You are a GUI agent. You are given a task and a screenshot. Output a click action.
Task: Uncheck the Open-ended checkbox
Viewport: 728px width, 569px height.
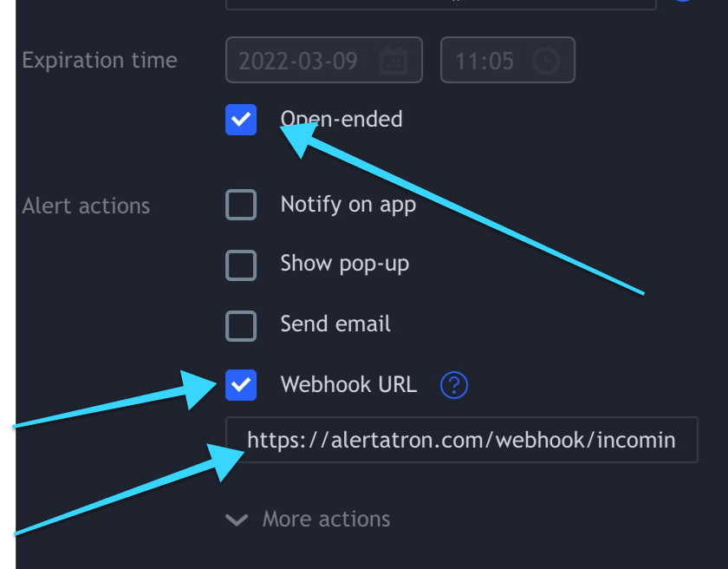pos(241,120)
